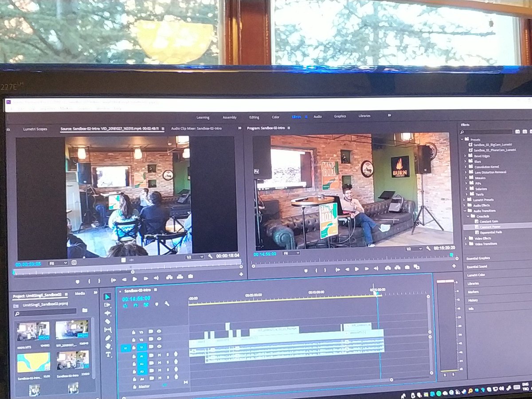
Task: Click new bin folder icon in Project panel
Action: [85, 310]
